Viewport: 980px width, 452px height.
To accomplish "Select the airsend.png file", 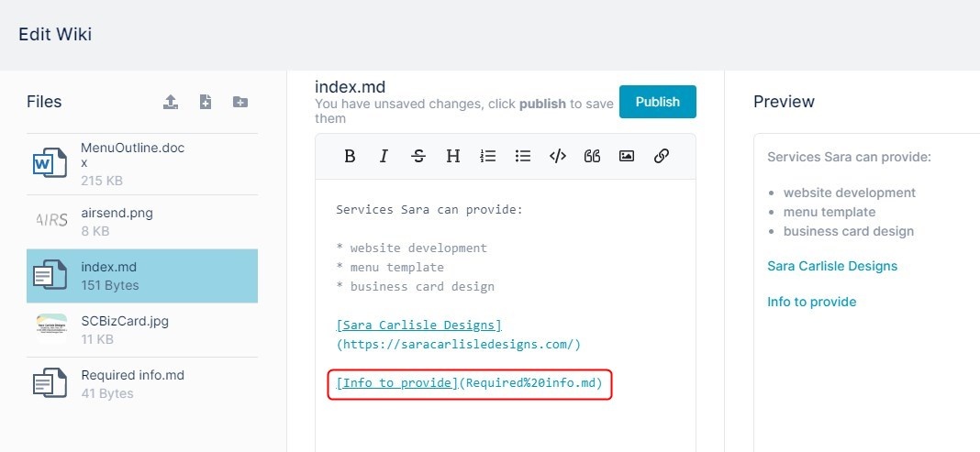I will [x=142, y=222].
